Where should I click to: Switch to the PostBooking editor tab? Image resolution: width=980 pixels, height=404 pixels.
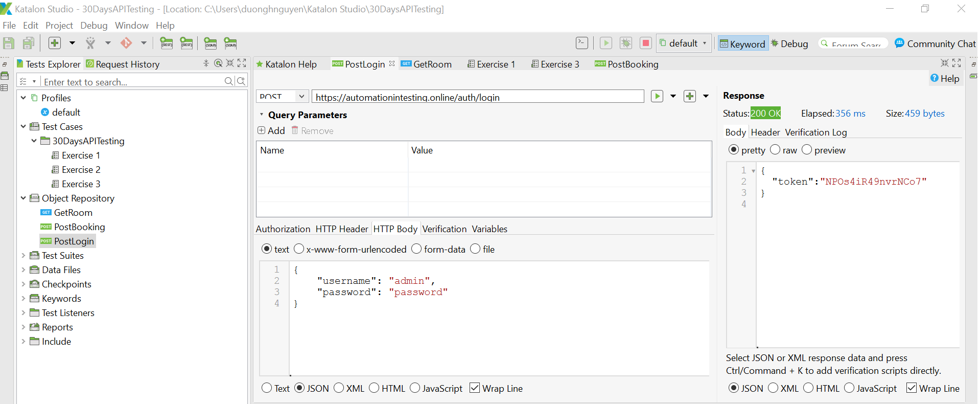pos(626,64)
